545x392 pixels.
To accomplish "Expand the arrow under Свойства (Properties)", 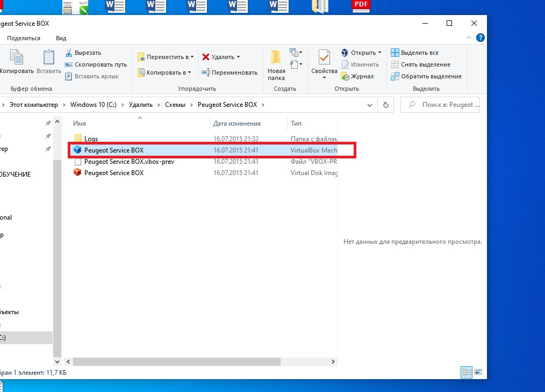I will pos(324,78).
